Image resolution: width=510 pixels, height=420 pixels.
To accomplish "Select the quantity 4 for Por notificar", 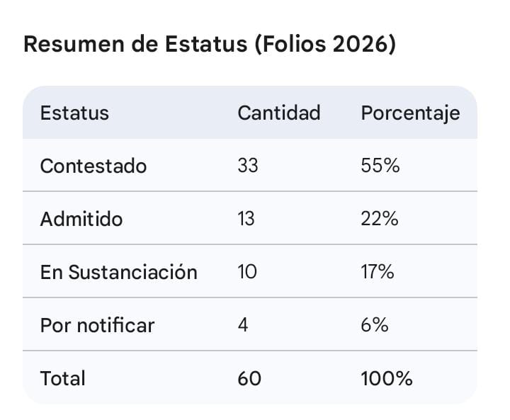I will 243,325.
